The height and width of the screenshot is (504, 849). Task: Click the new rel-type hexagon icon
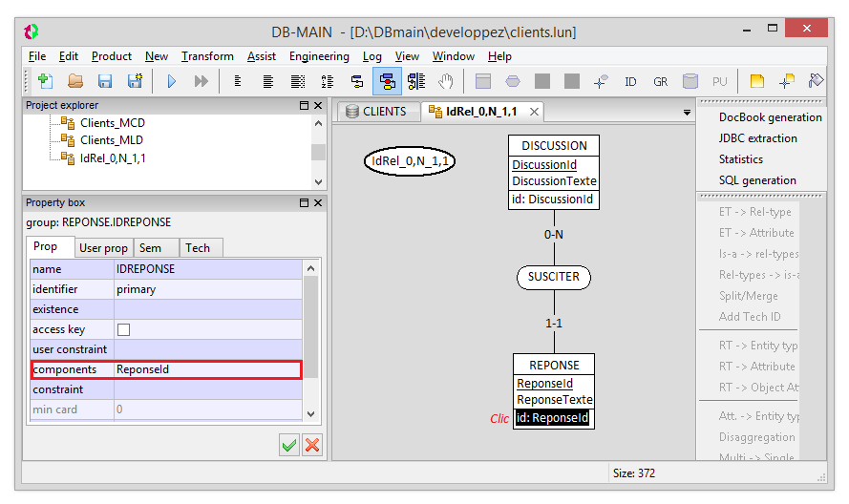(x=513, y=81)
